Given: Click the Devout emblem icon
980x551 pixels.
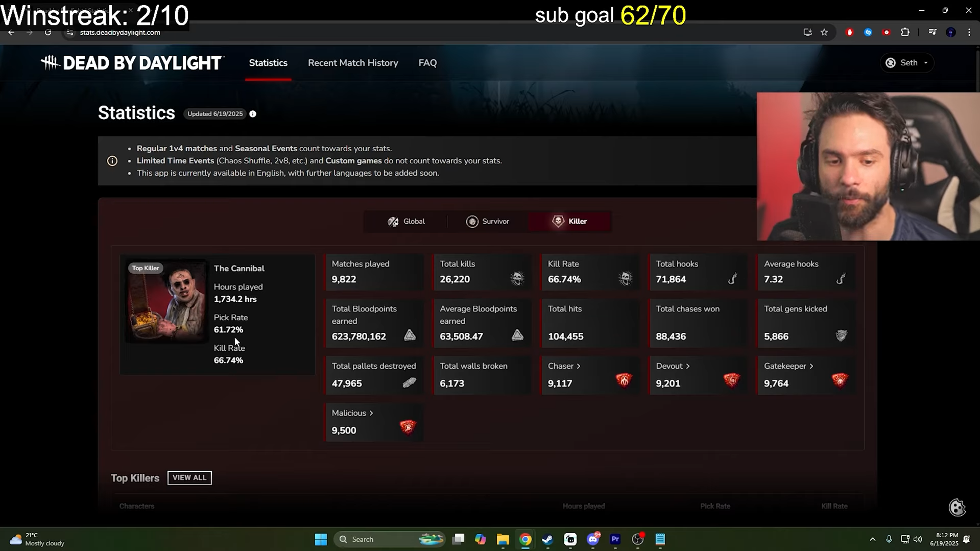Looking at the screenshot, I should click(x=731, y=380).
